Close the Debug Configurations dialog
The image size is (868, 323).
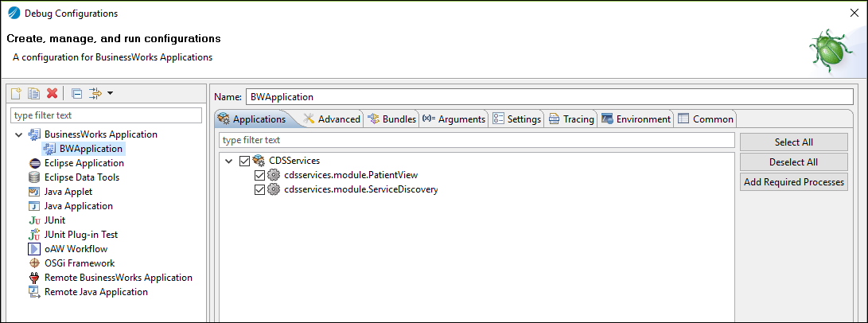pos(853,13)
